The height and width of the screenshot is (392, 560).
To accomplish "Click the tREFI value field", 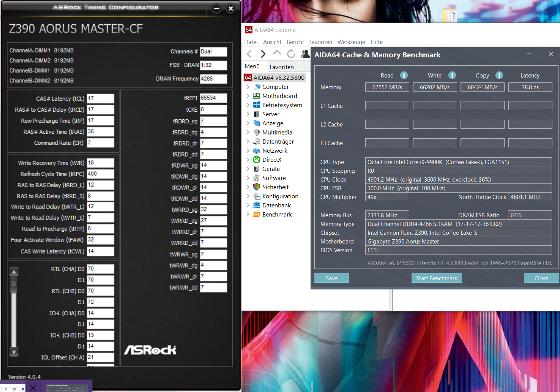I will (x=214, y=98).
